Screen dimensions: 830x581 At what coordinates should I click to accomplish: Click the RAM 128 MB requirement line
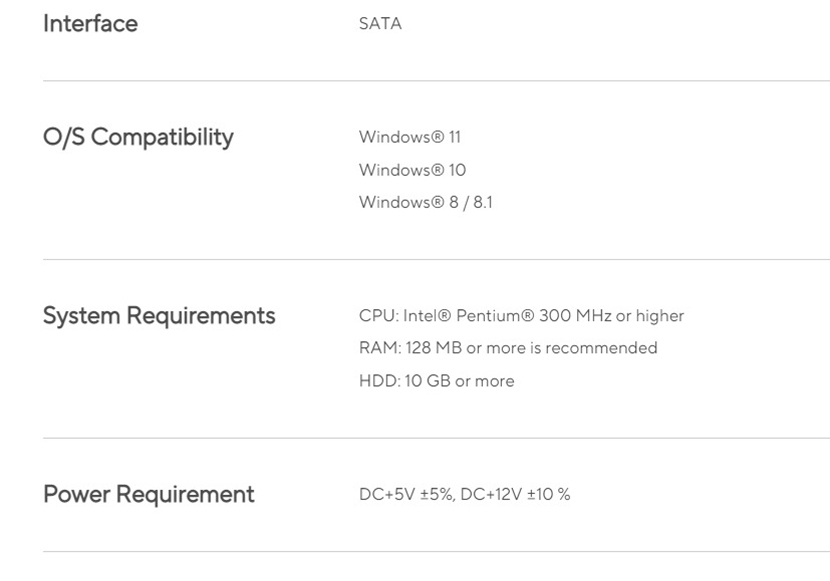[x=508, y=348]
